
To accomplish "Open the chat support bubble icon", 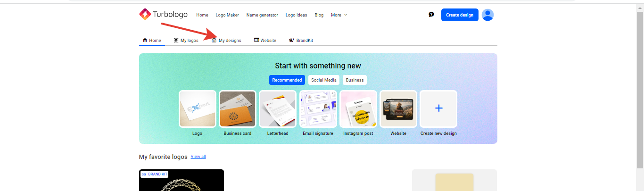I will tap(431, 15).
